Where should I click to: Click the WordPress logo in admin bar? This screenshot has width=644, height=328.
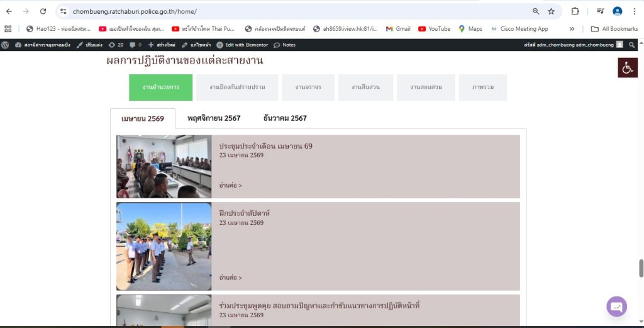pos(5,45)
